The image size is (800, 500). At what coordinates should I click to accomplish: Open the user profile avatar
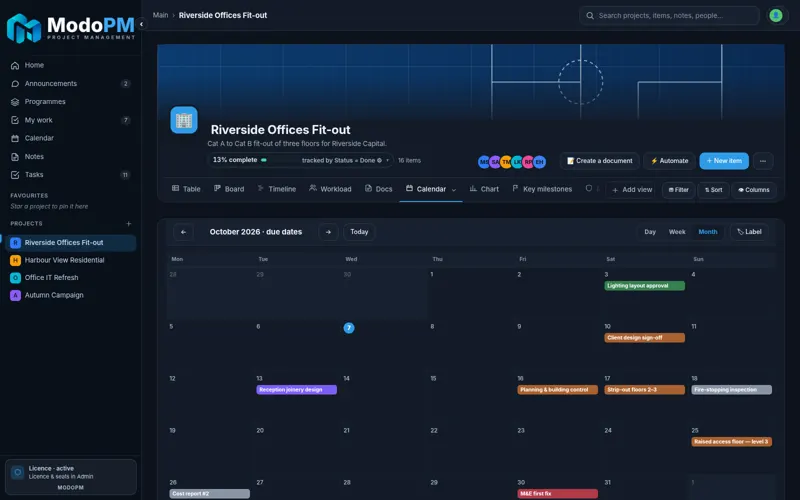click(776, 15)
